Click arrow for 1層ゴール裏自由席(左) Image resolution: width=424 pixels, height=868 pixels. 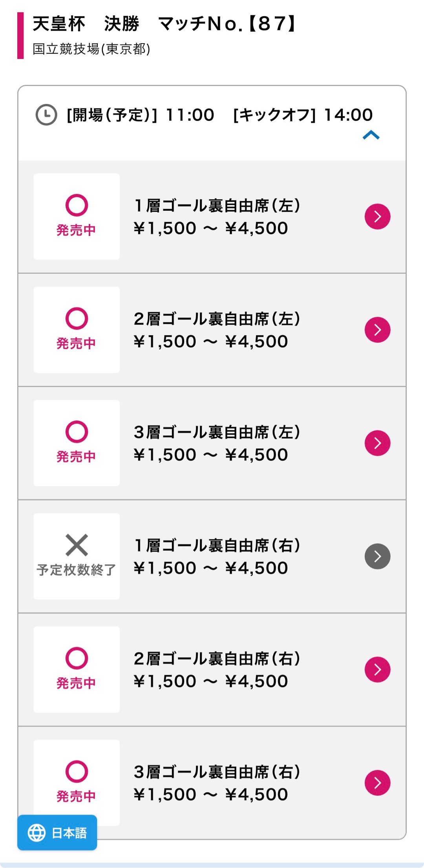(377, 216)
